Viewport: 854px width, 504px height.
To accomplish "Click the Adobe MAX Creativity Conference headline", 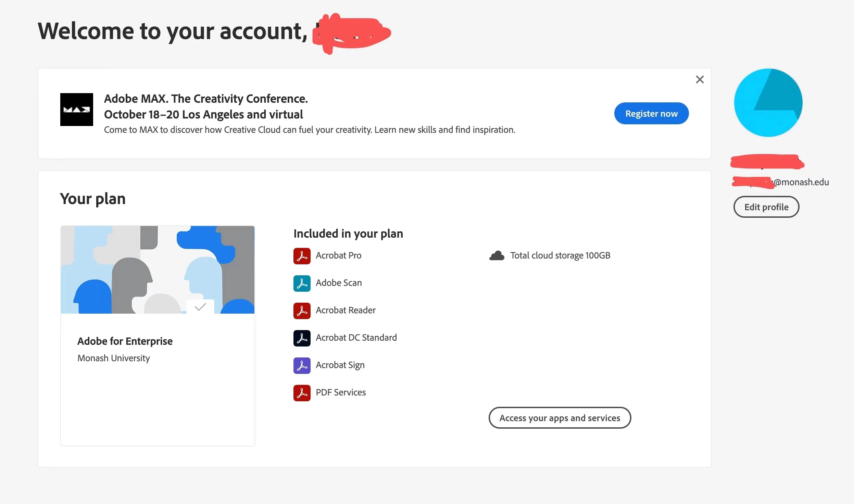I will pyautogui.click(x=206, y=99).
